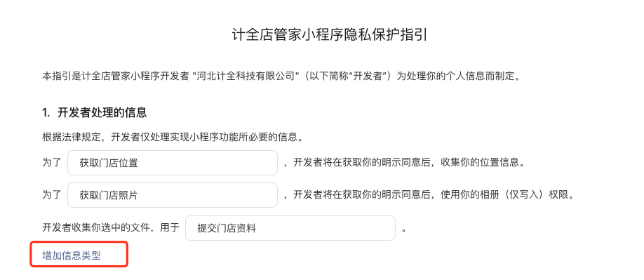Select the 开发者处理的信息 section heading
This screenshot has width=644, height=280.
pyautogui.click(x=102, y=112)
